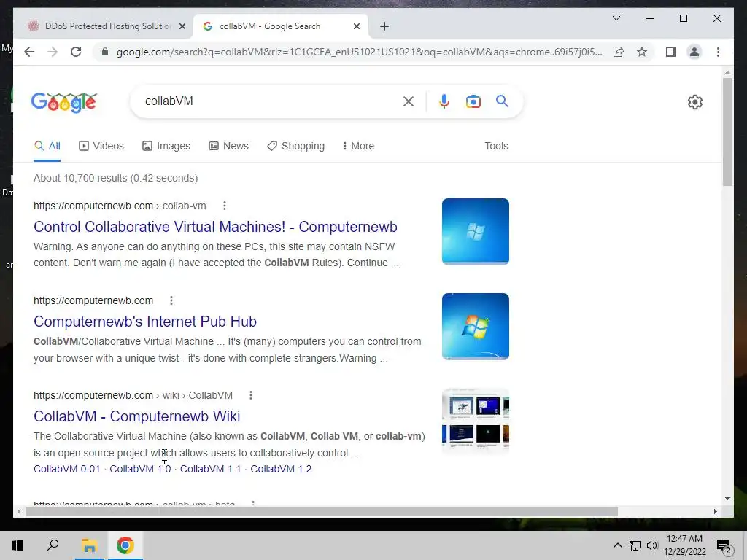
Task: Click the padlock site info icon
Action: [105, 52]
